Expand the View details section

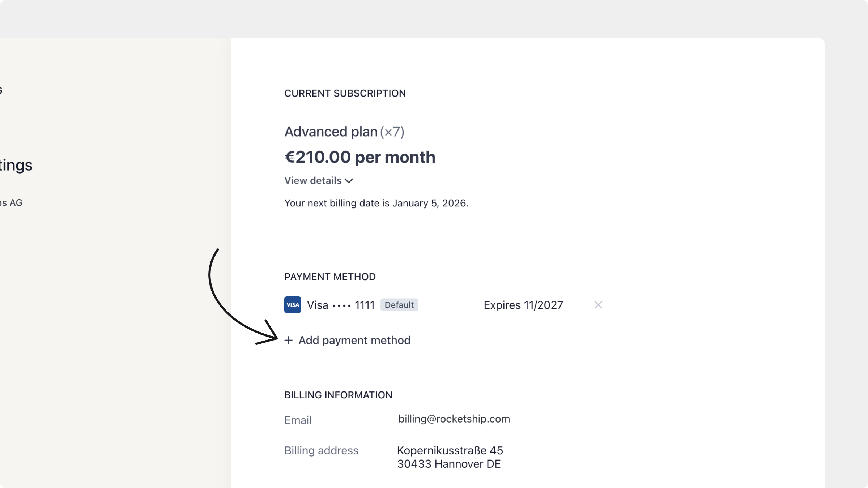point(313,180)
